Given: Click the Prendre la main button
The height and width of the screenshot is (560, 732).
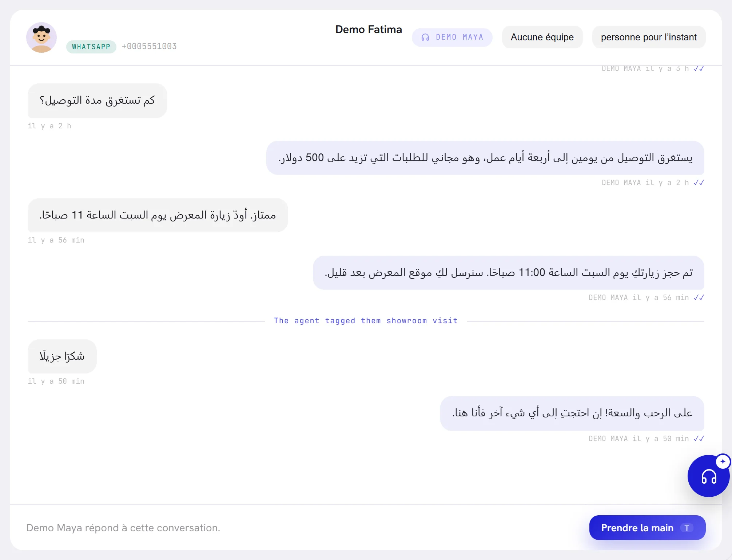Looking at the screenshot, I should pos(647,528).
